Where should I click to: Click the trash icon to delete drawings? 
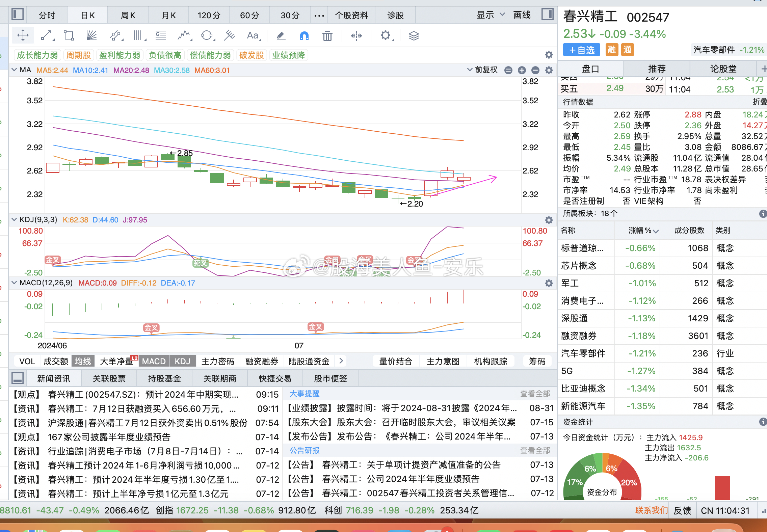point(327,35)
